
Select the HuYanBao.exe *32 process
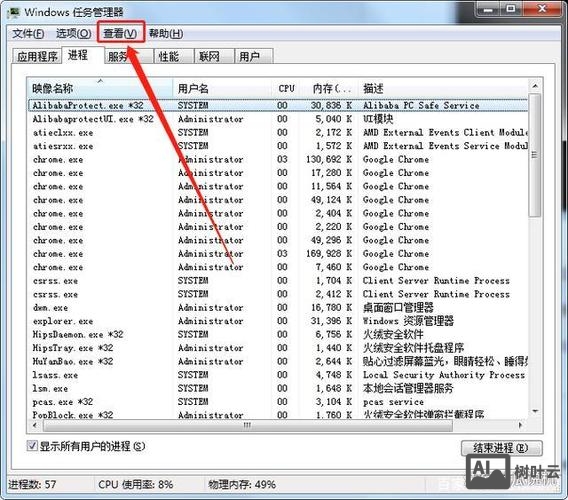tap(278, 361)
